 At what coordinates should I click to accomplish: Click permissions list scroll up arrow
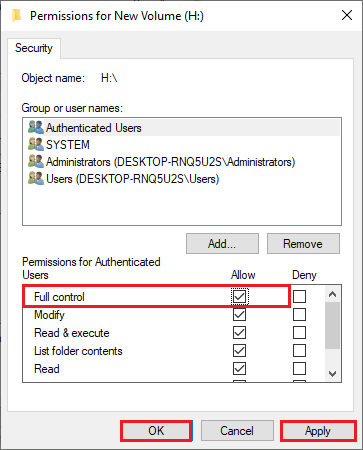pos(332,294)
